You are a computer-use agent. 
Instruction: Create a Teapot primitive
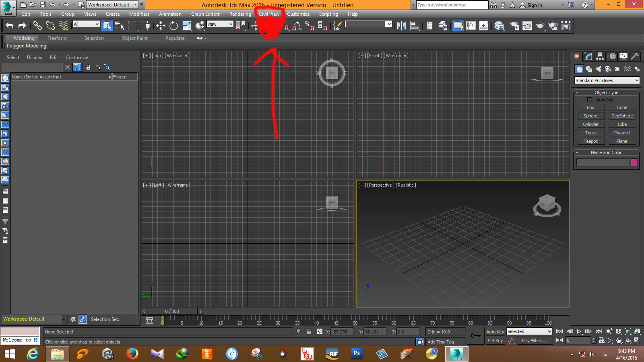(590, 141)
